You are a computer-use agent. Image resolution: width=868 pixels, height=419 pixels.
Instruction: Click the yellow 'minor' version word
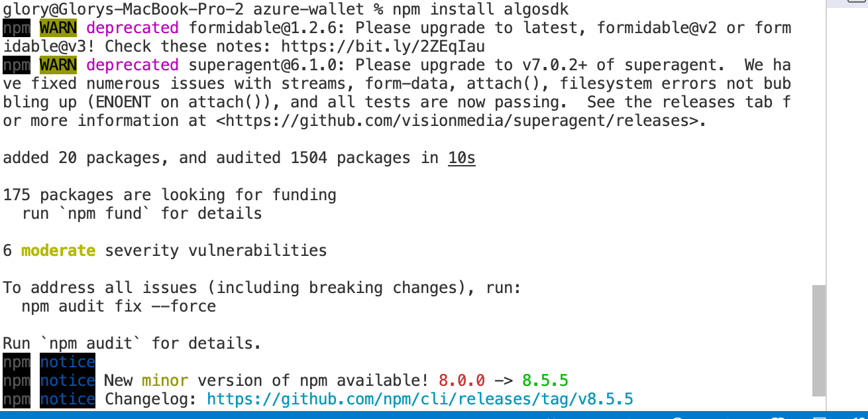pyautogui.click(x=165, y=381)
